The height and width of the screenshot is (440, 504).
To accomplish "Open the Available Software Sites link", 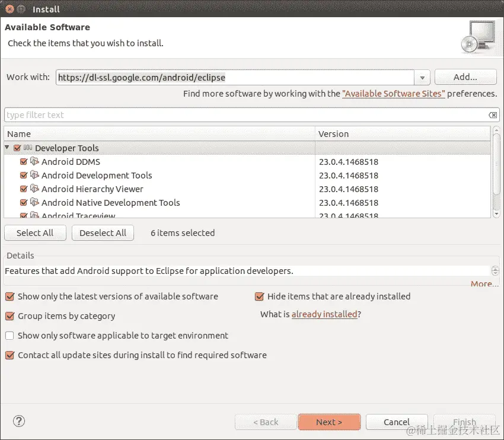I will click(394, 94).
